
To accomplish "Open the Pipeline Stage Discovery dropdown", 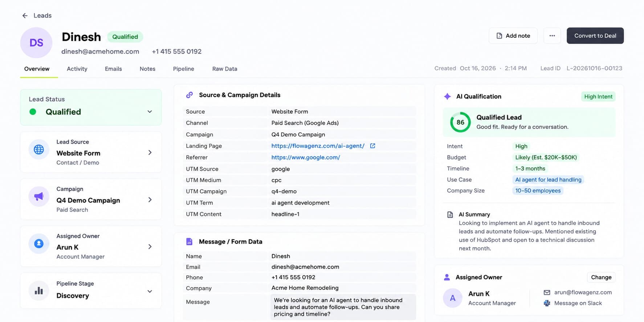I will point(150,291).
